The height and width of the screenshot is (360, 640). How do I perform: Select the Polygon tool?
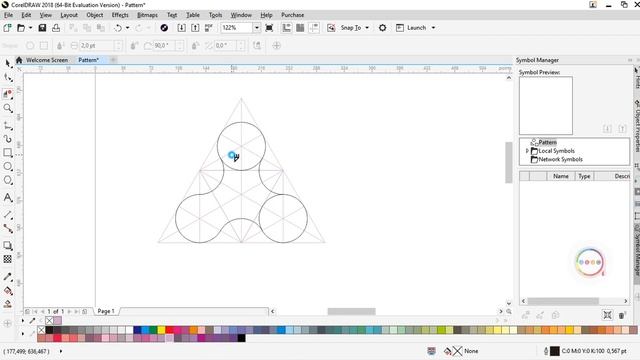[7, 180]
